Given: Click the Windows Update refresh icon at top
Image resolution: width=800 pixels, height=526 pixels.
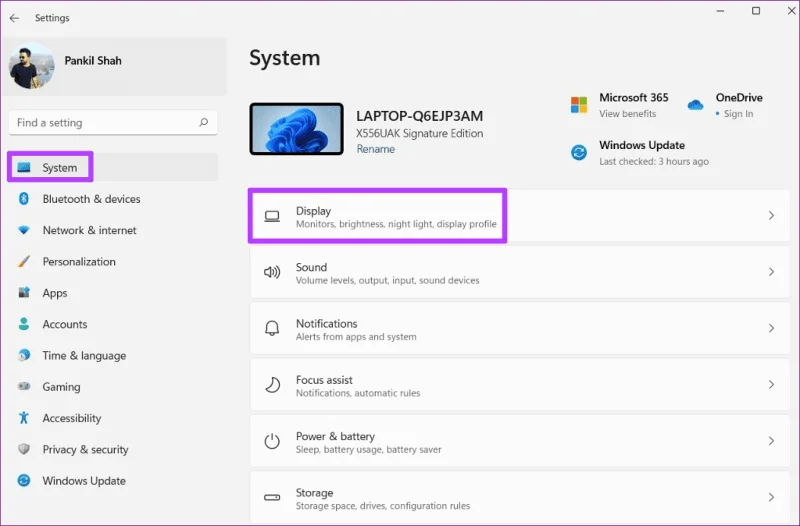Looking at the screenshot, I should tap(579, 152).
